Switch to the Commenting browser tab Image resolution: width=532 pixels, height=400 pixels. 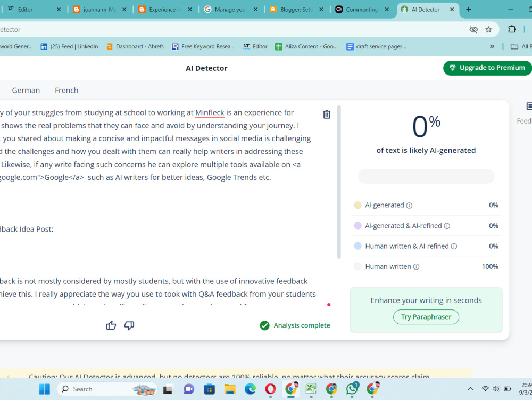point(361,10)
